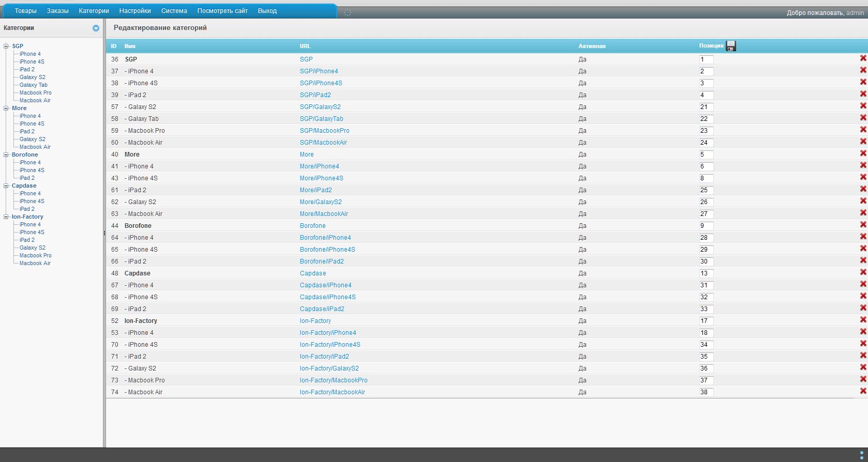Delete the Capdase category row
868x462 pixels.
coord(863,272)
